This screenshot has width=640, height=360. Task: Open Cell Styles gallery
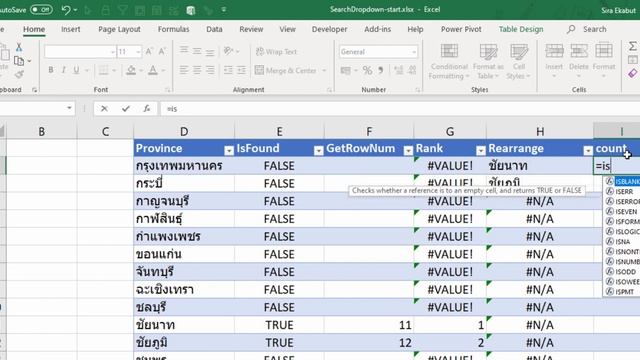pyautogui.click(x=519, y=62)
